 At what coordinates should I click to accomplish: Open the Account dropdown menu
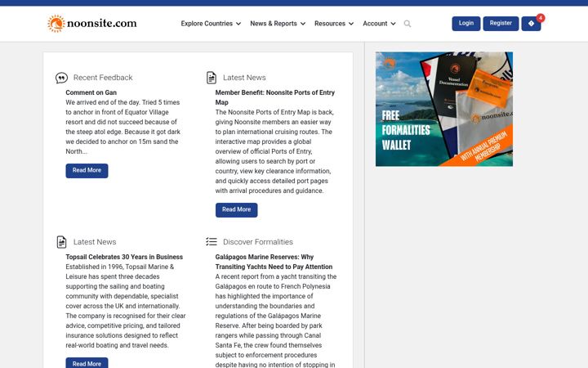pyautogui.click(x=379, y=23)
